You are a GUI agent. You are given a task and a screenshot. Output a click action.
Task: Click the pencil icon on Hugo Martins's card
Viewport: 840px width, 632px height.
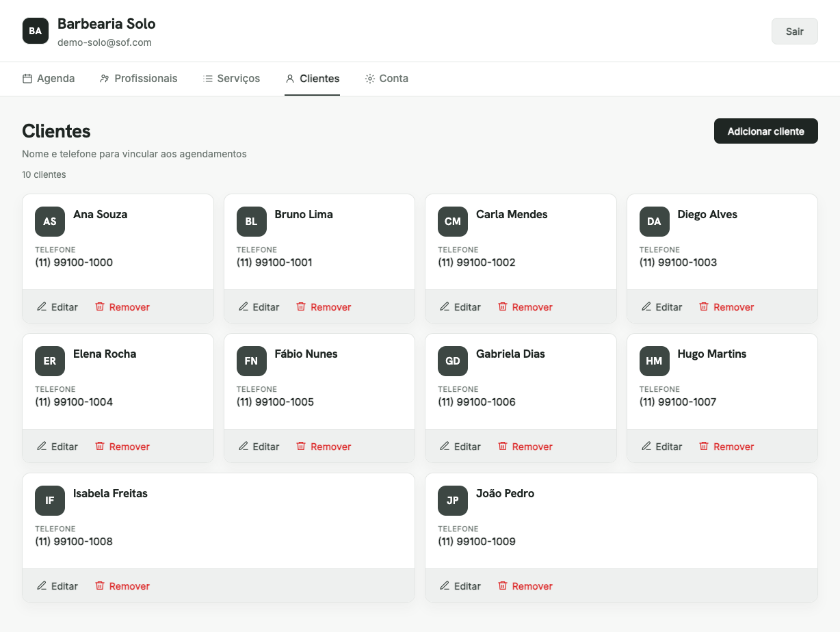click(x=646, y=446)
